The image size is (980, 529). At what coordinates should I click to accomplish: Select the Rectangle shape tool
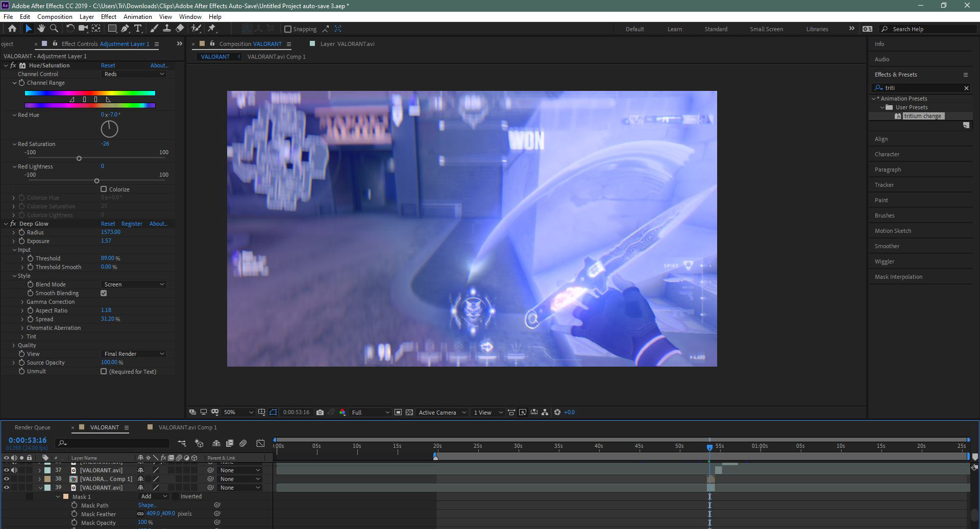coord(112,29)
